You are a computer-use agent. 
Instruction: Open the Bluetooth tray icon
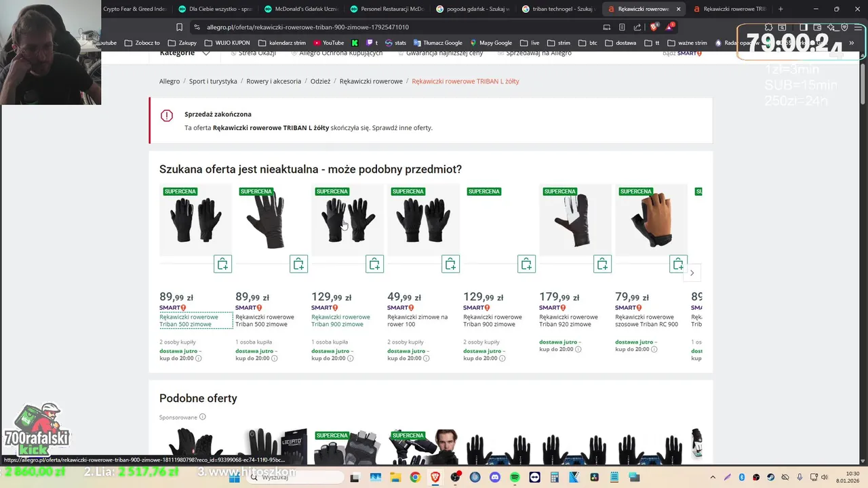pos(741,477)
